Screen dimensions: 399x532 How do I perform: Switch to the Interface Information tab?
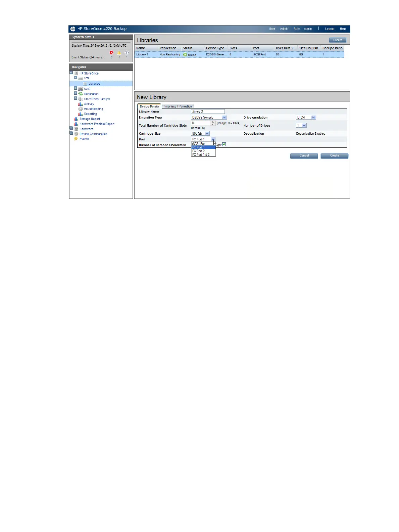[x=178, y=106]
